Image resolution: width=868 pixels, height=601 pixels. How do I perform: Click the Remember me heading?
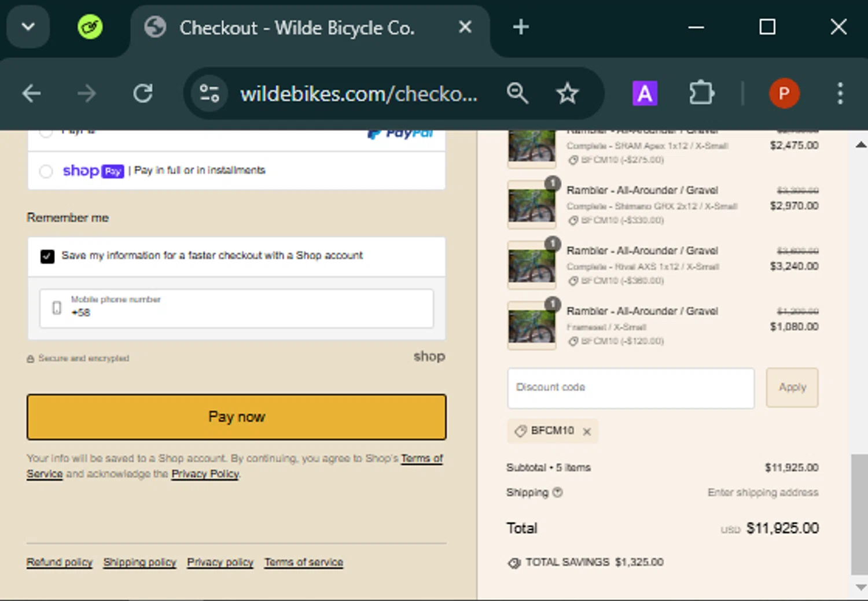[x=68, y=217]
